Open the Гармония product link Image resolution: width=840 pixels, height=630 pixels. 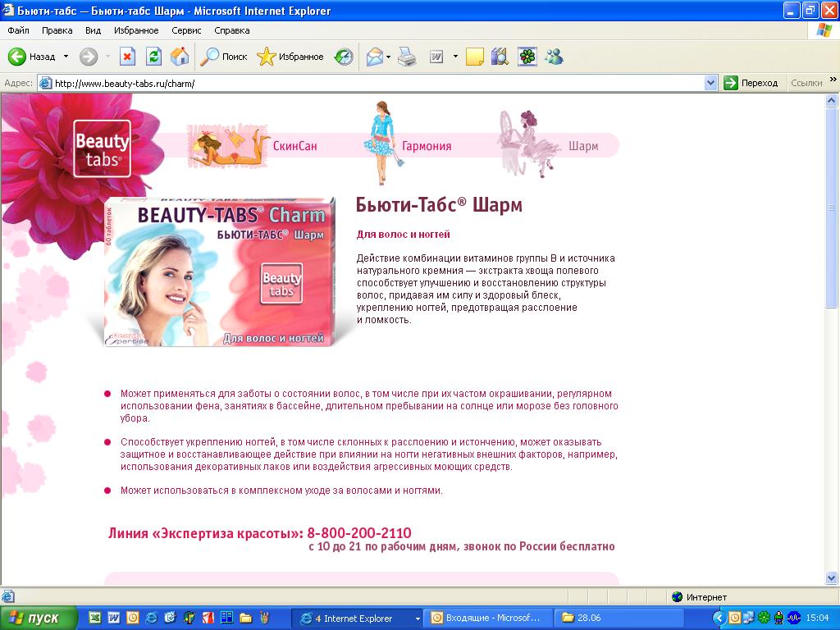pos(427,146)
